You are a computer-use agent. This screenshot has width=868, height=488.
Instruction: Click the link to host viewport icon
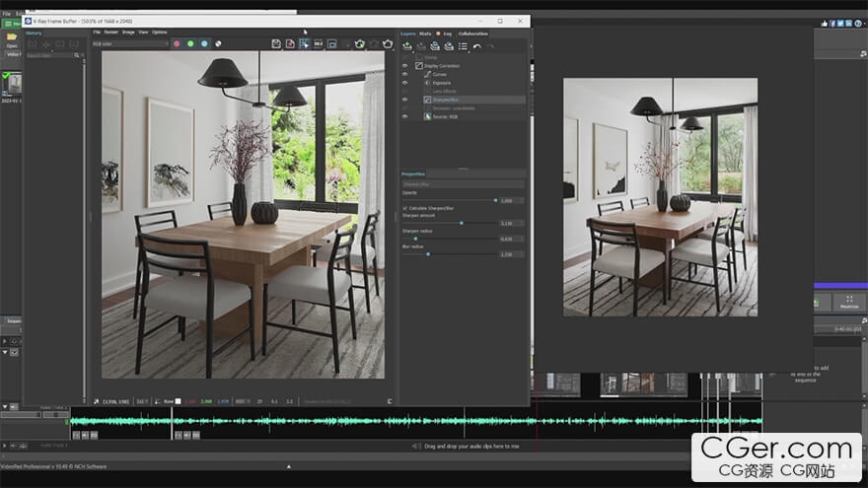tap(332, 43)
